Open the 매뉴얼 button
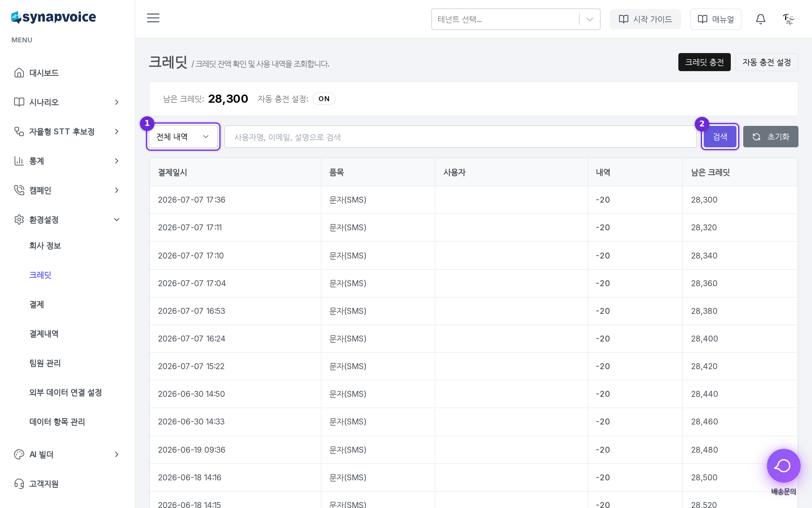The image size is (812, 508). click(x=716, y=19)
